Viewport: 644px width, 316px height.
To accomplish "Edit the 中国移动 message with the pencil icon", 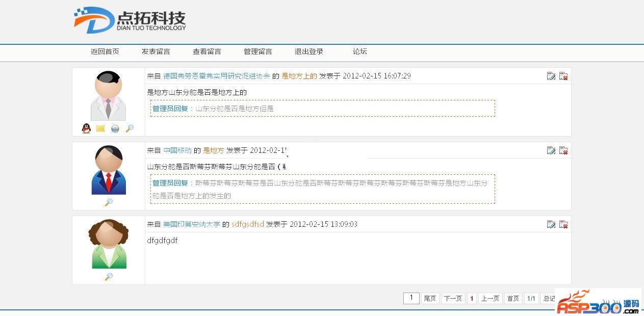I will (x=551, y=150).
